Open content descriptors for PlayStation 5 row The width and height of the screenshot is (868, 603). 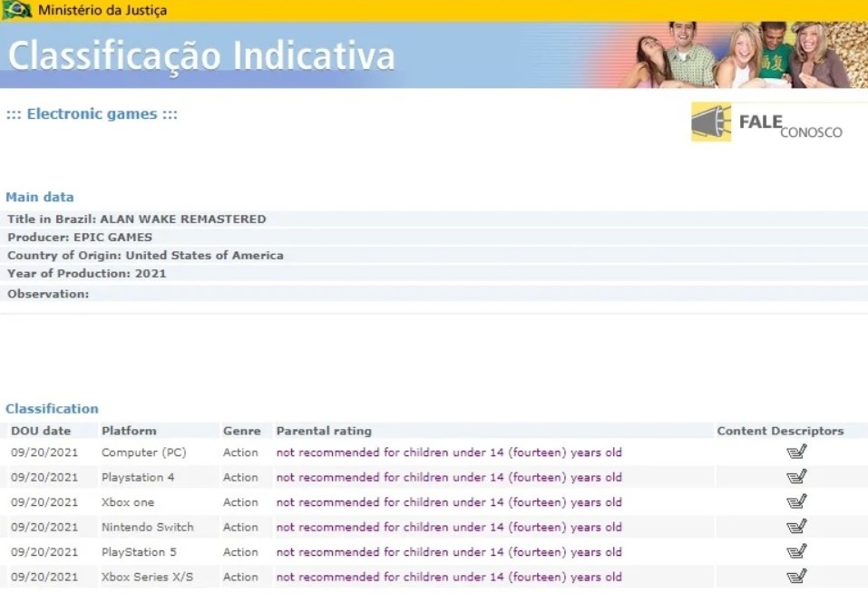tap(796, 551)
